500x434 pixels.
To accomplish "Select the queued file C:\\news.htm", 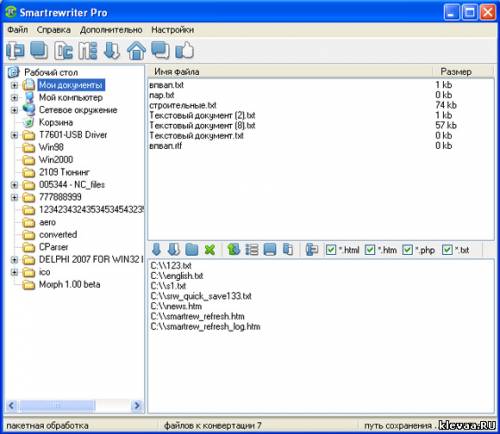I will click(x=176, y=306).
